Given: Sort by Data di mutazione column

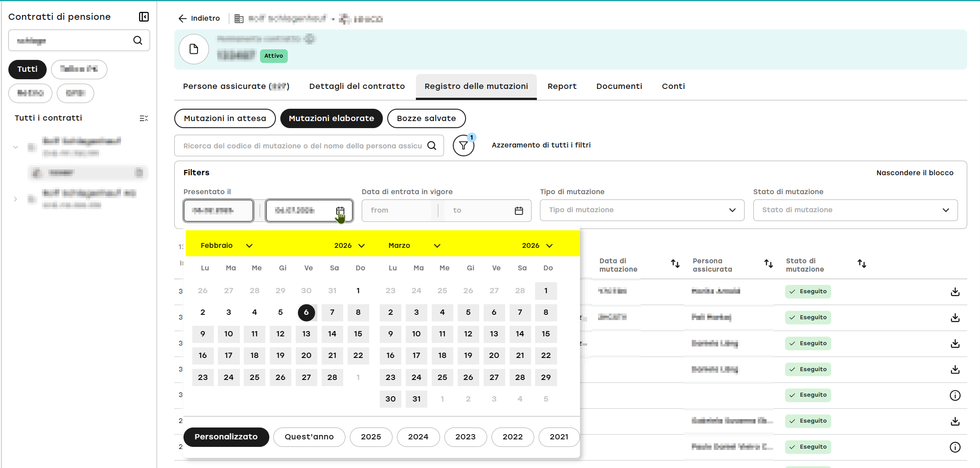Looking at the screenshot, I should click(x=675, y=264).
